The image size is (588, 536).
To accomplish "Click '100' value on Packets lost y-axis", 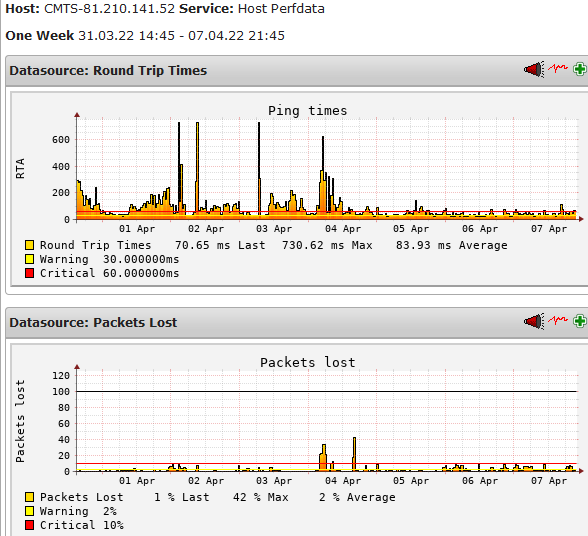I will click(x=61, y=392).
